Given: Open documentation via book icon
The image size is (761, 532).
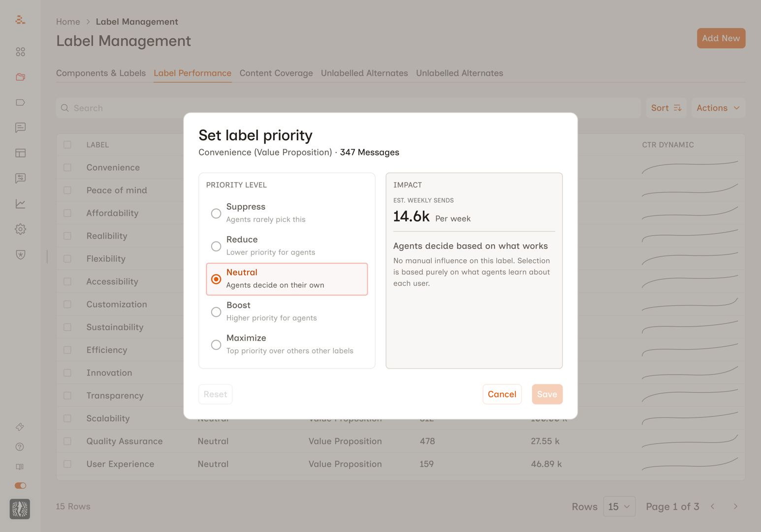Looking at the screenshot, I should click(x=20, y=466).
